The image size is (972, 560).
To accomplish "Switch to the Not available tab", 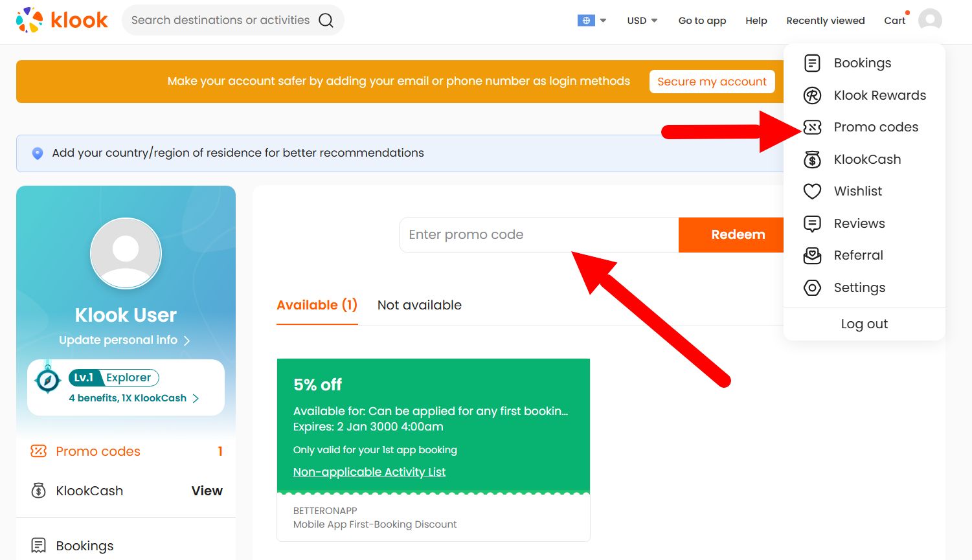I will (419, 304).
